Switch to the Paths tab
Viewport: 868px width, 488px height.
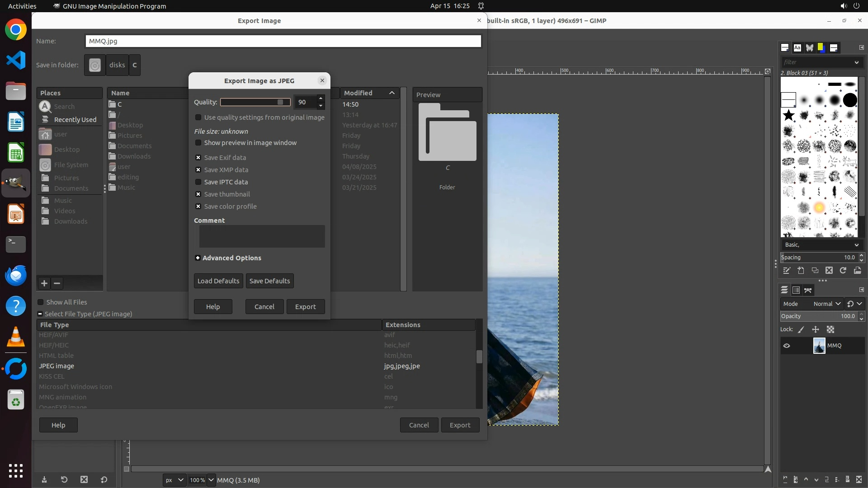(808, 290)
